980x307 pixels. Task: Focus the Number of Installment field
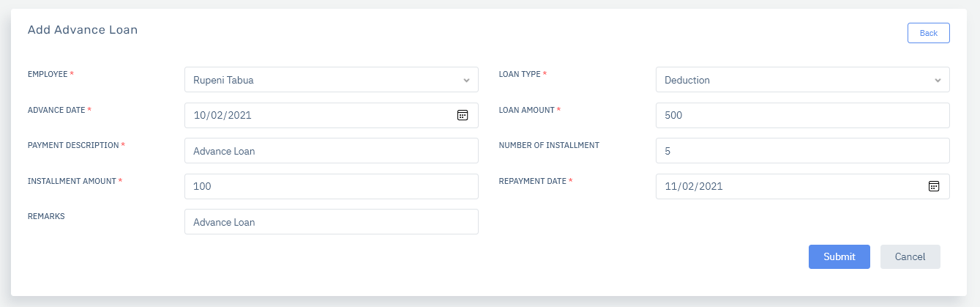[803, 151]
